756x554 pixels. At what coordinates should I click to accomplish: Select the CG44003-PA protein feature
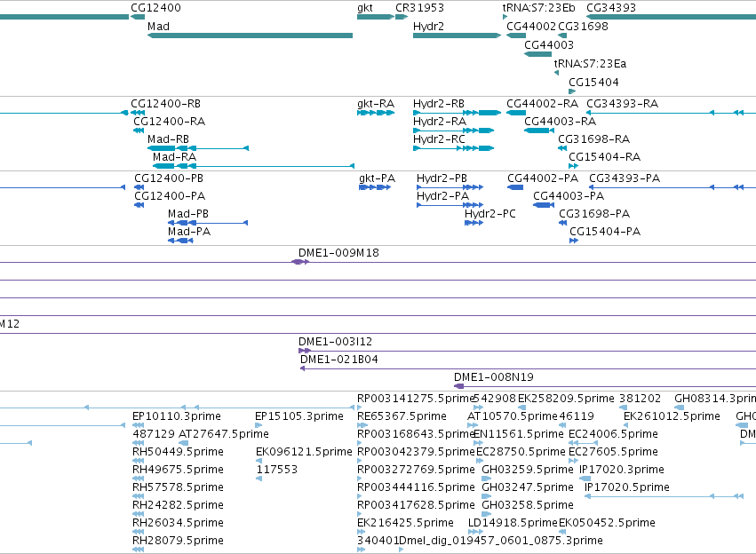[x=544, y=205]
